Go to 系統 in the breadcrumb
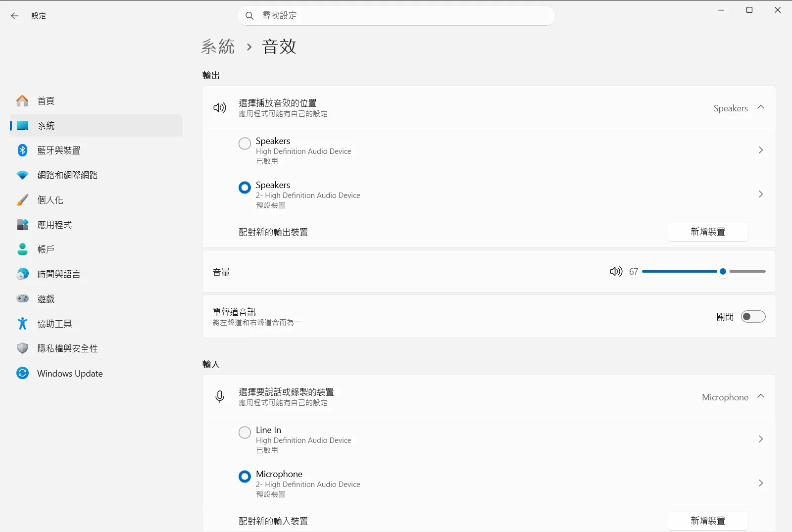792x532 pixels. pyautogui.click(x=218, y=47)
